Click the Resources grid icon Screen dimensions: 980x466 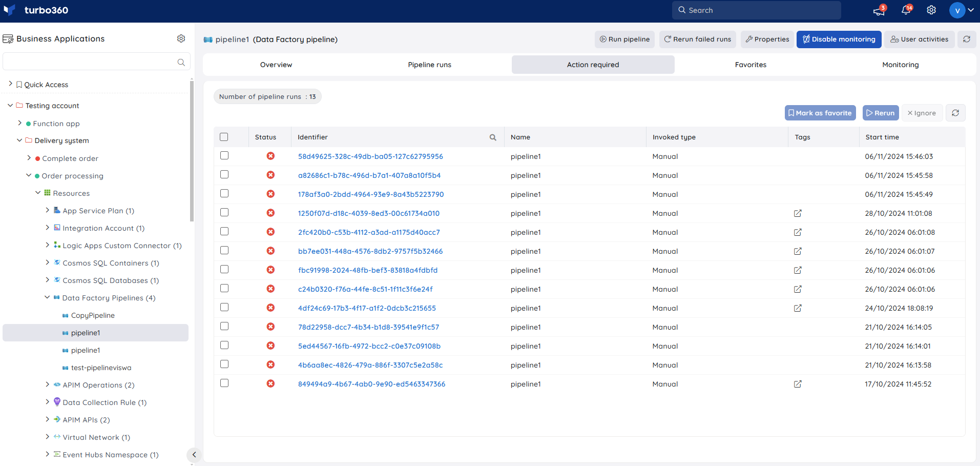click(x=47, y=193)
